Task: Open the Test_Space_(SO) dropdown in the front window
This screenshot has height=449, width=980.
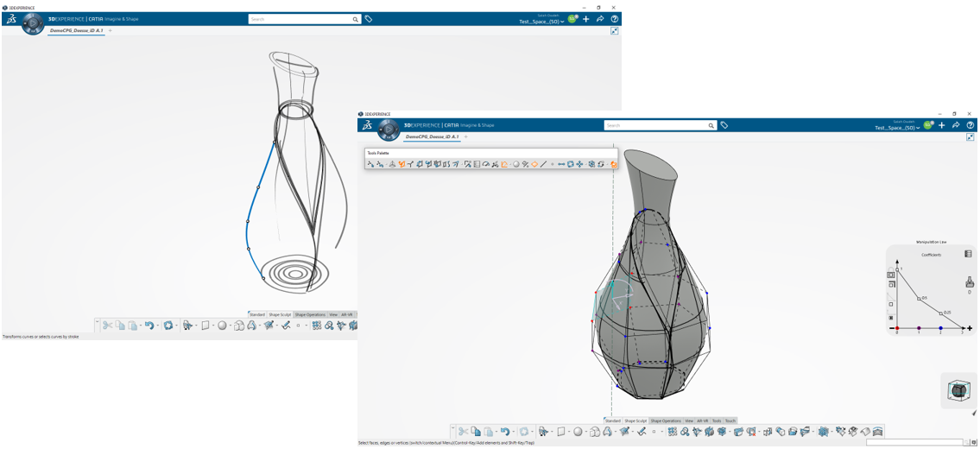Action: [x=896, y=128]
